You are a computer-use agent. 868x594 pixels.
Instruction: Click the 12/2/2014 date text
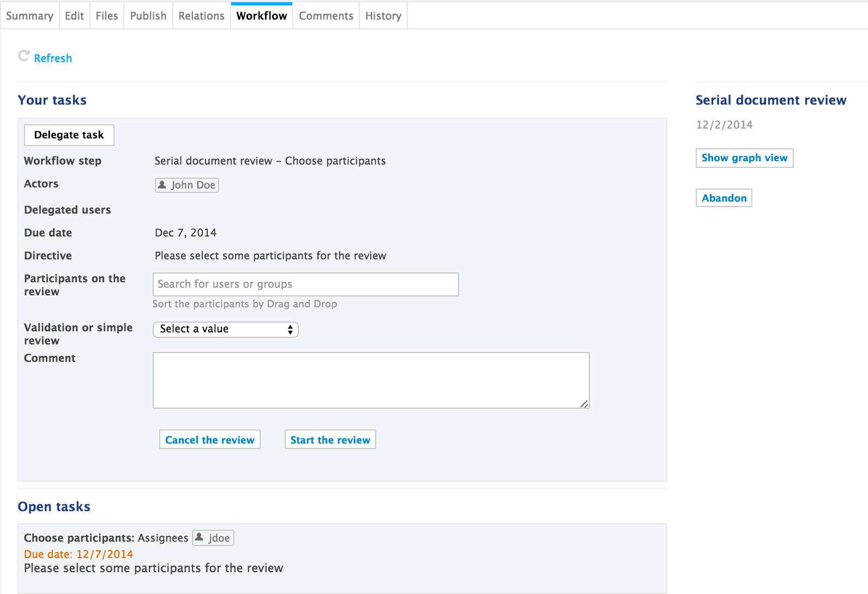click(725, 125)
